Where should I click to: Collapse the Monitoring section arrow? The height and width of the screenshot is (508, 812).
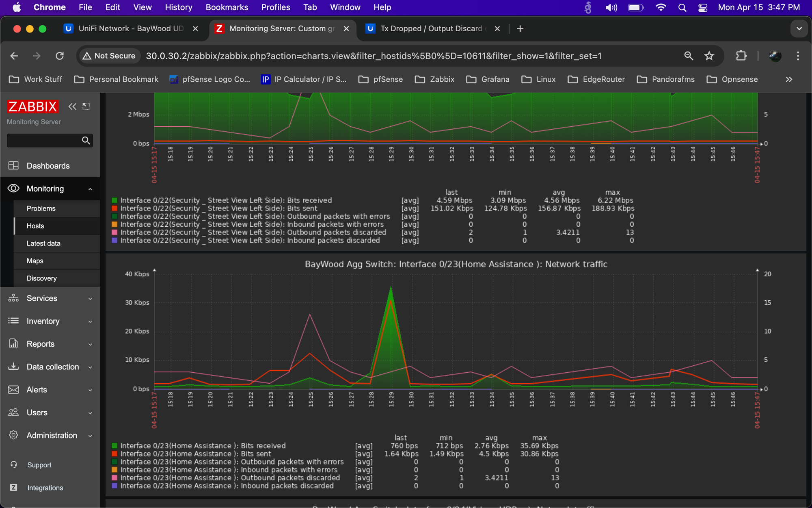(90, 189)
